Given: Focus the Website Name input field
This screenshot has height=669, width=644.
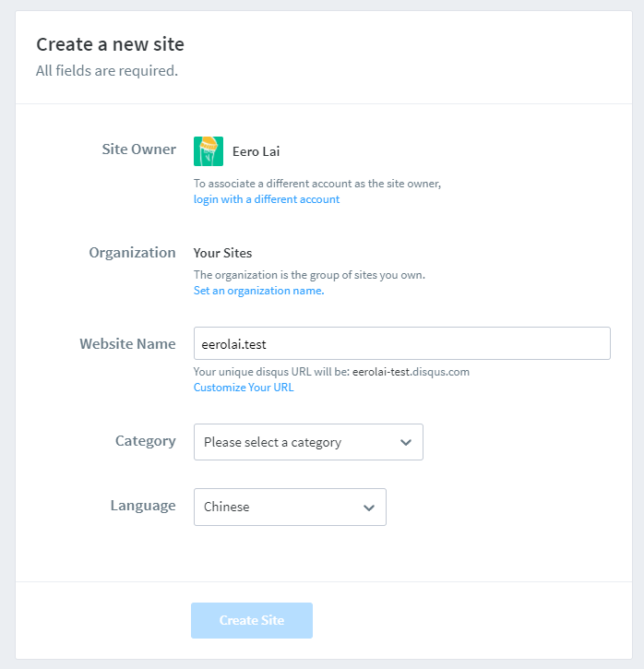Looking at the screenshot, I should click(401, 343).
